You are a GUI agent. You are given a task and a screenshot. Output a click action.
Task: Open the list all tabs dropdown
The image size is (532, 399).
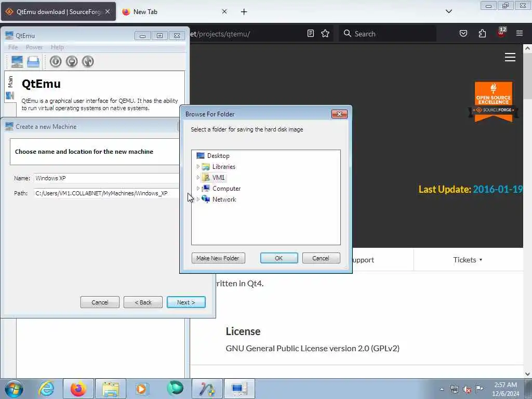[x=448, y=11]
